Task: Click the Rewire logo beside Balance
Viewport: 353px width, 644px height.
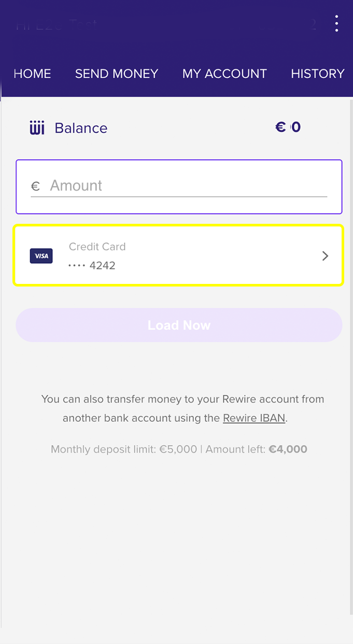Action: point(37,128)
